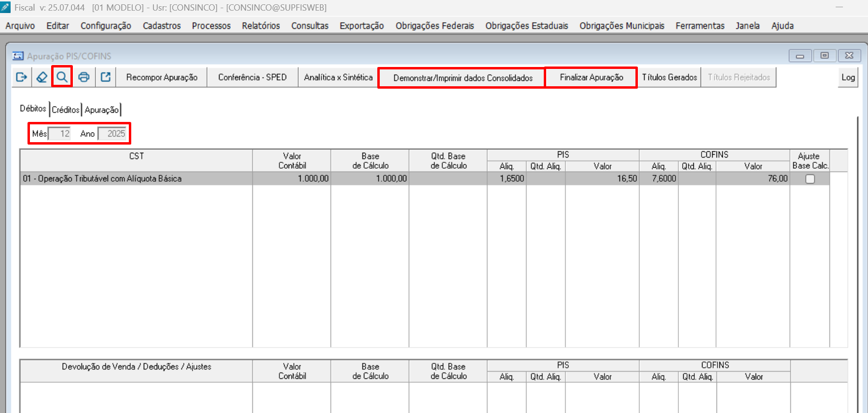Viewport: 868px width, 413px height.
Task: Switch to the Apuração tab
Action: (102, 110)
